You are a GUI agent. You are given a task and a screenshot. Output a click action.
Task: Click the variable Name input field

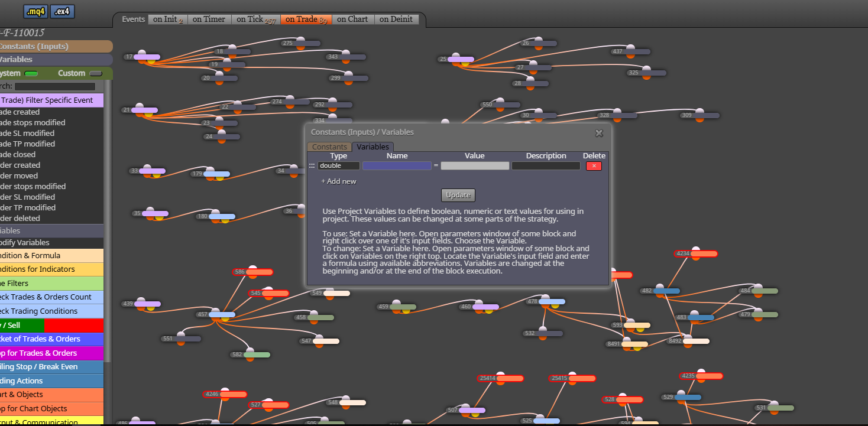(397, 166)
